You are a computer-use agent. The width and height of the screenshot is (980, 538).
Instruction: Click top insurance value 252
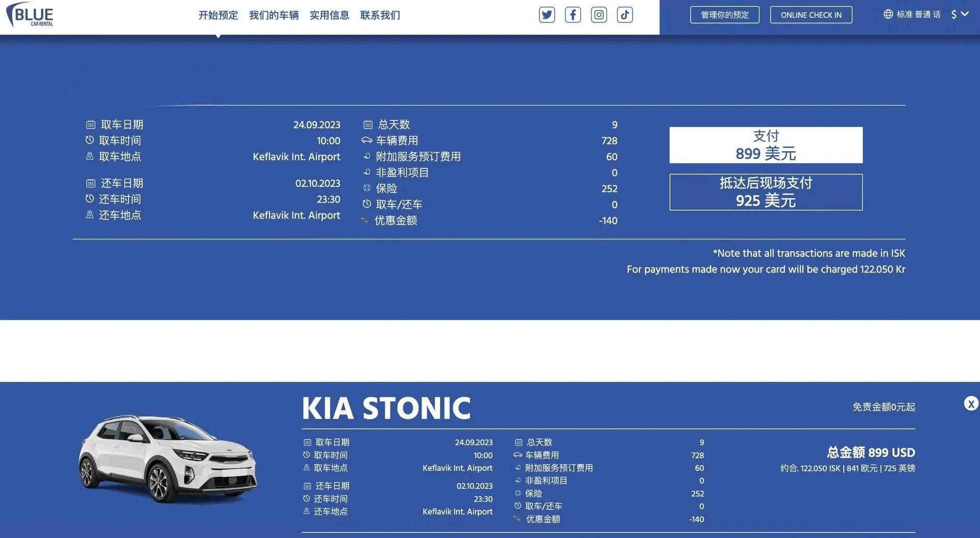[x=609, y=189]
